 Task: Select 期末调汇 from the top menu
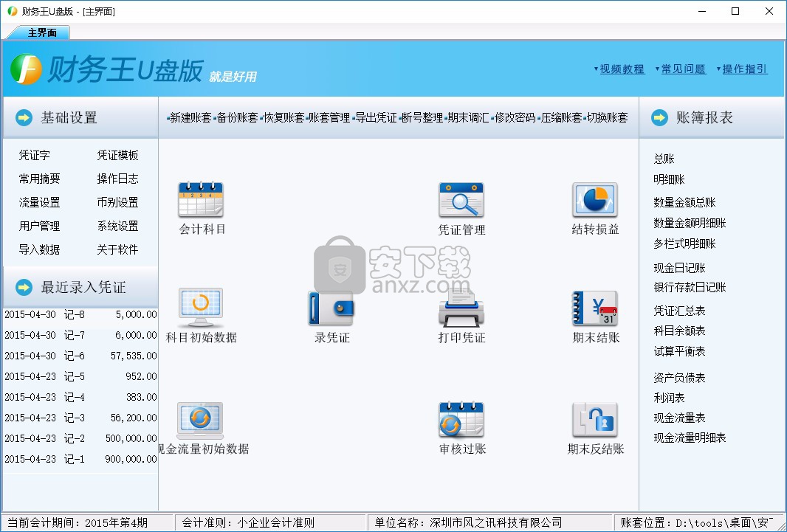(x=468, y=118)
